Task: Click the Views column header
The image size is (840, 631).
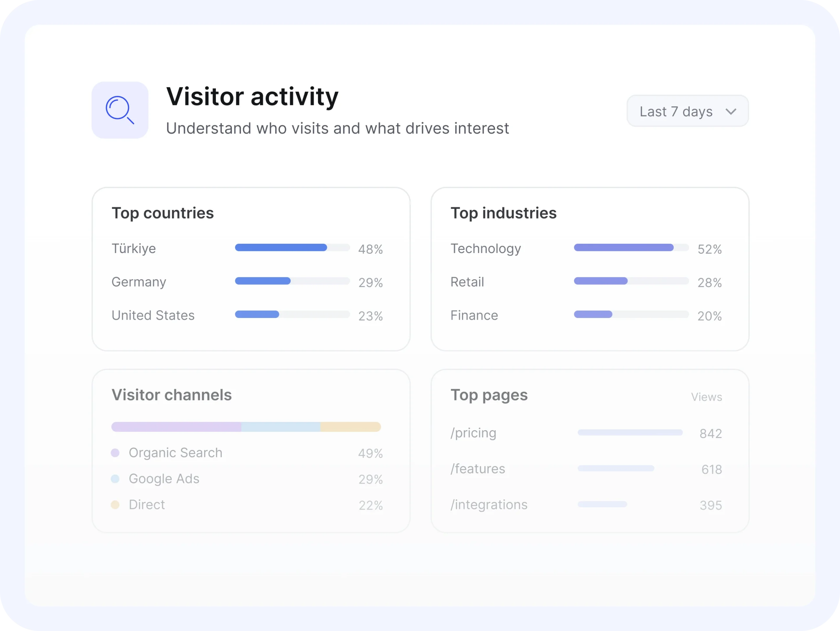Action: pos(706,397)
